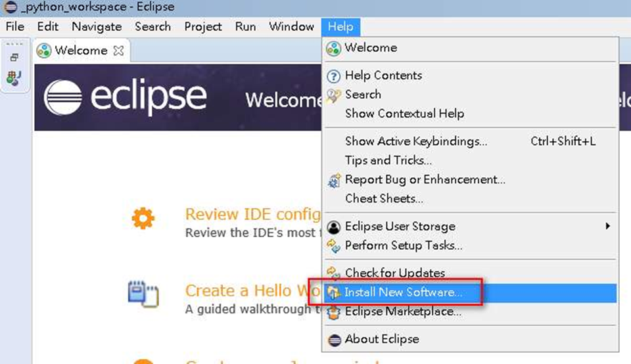
Task: Choose Welcome in the Help menu
Action: (470, 48)
